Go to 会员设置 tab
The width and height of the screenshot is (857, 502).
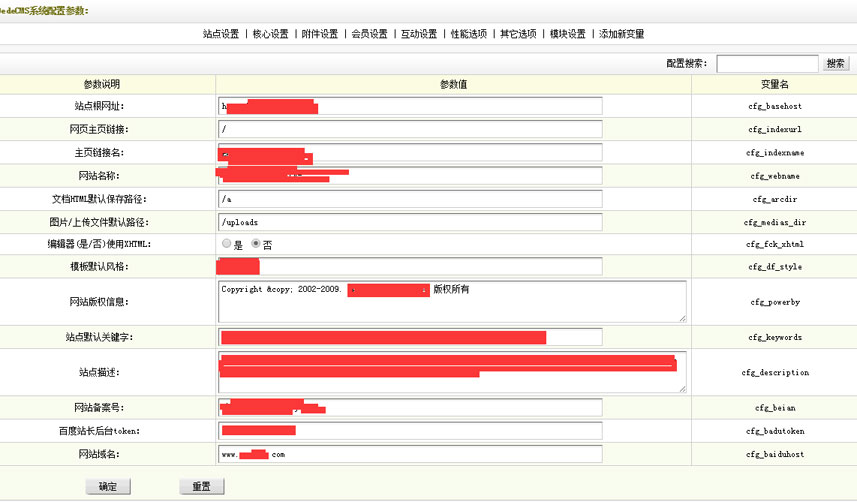(369, 34)
